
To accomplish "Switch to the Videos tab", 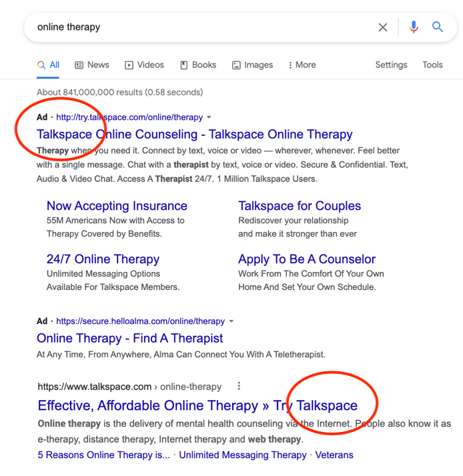I will (x=144, y=65).
